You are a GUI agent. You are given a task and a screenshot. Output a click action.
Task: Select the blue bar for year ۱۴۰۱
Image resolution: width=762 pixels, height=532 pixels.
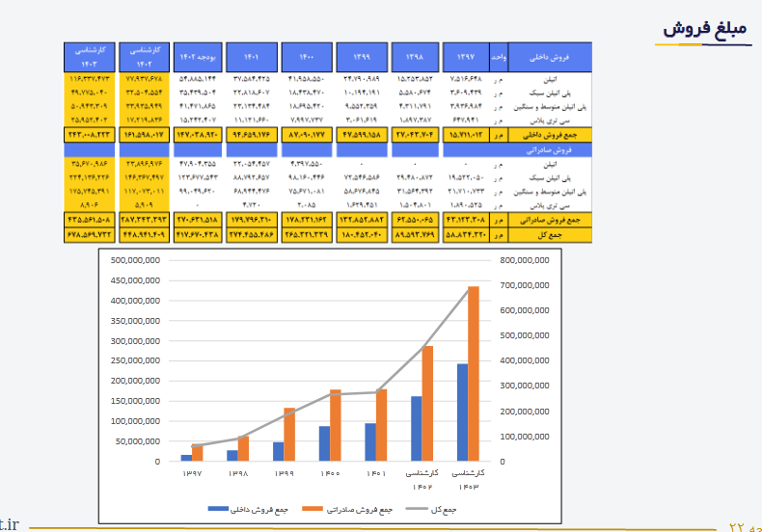370,441
